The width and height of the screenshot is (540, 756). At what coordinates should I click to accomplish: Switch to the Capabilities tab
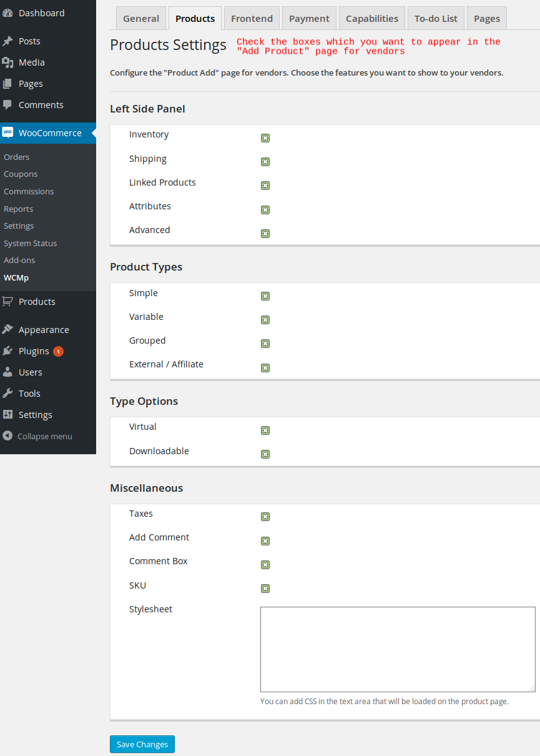tap(372, 19)
